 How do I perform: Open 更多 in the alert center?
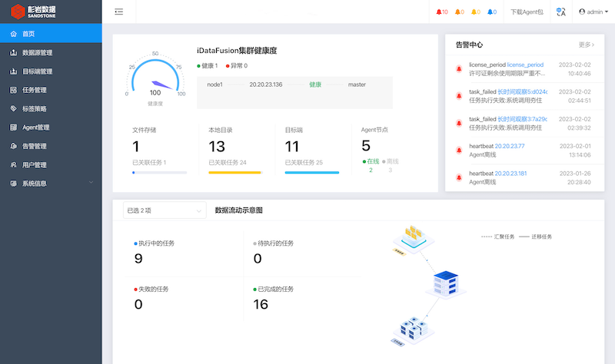[x=587, y=45]
